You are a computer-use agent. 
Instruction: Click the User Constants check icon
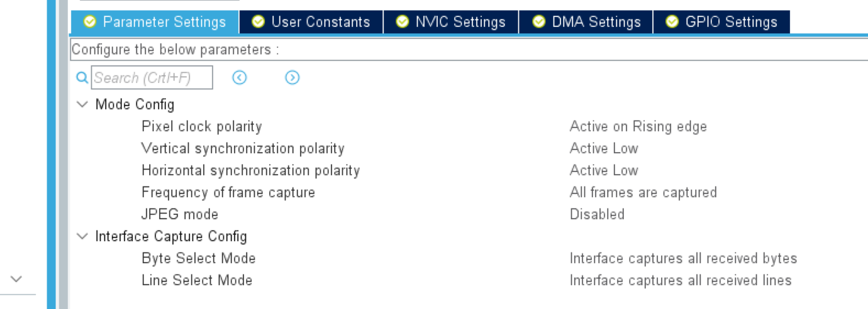tap(258, 22)
